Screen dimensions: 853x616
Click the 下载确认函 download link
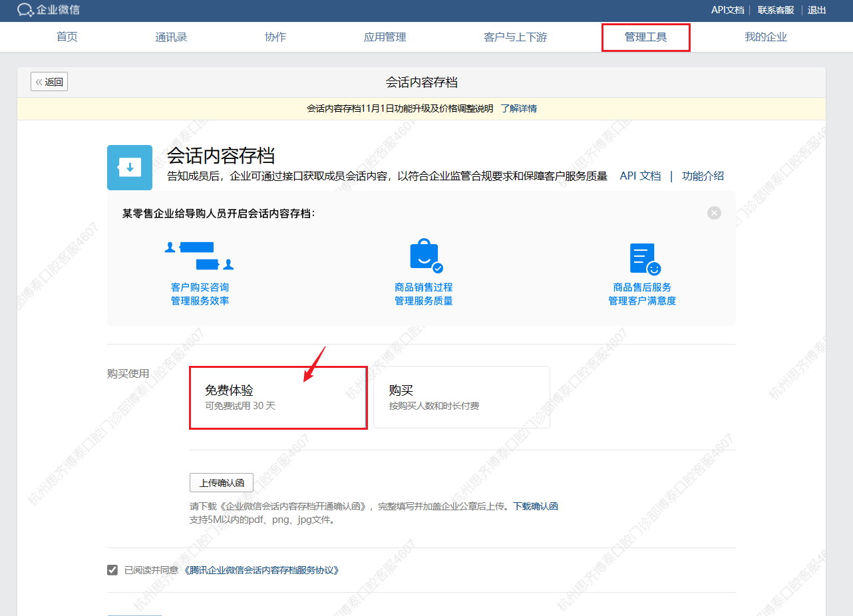pyautogui.click(x=536, y=506)
